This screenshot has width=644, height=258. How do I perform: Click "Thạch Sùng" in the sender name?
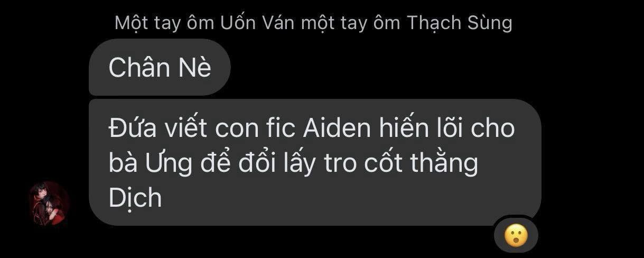460,23
